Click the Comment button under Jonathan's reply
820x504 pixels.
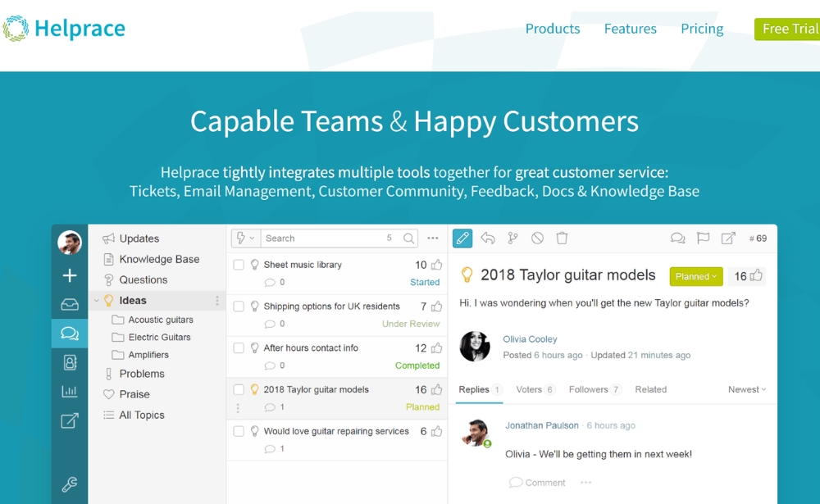click(537, 482)
